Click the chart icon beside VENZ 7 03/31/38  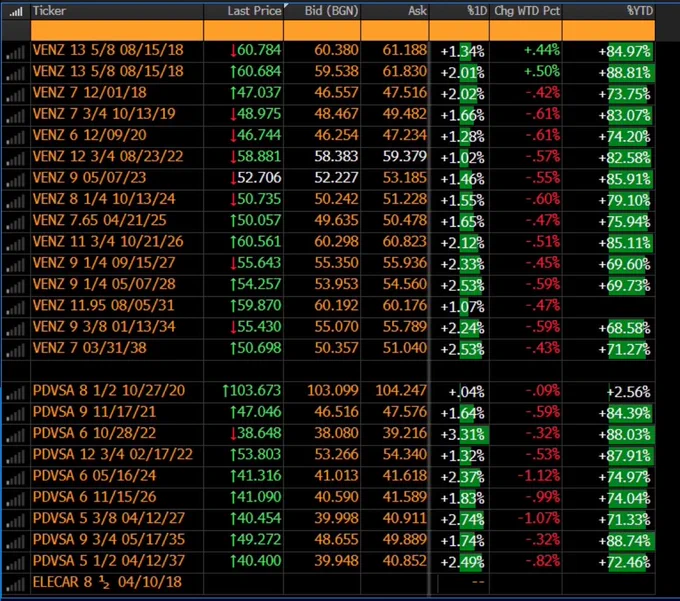click(x=15, y=349)
